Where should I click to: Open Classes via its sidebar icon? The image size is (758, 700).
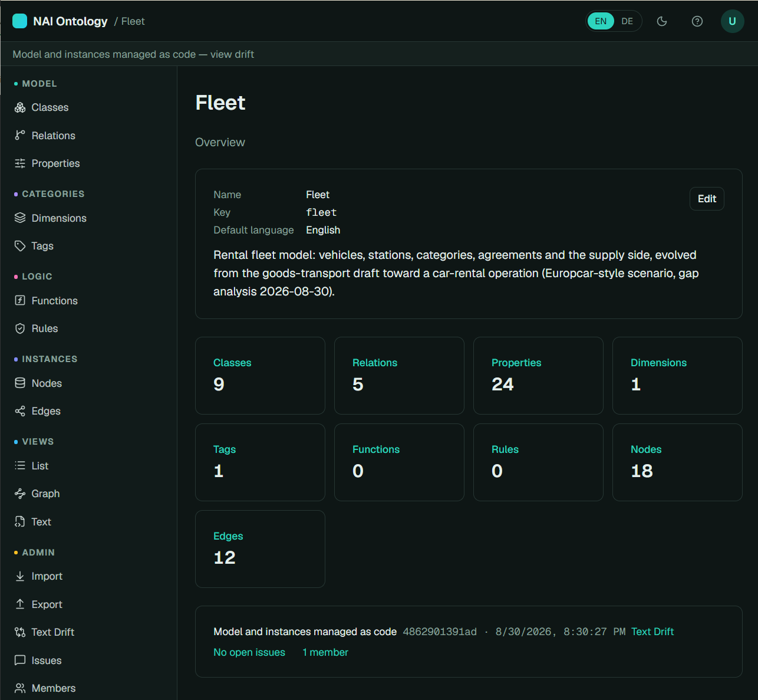[x=20, y=107]
